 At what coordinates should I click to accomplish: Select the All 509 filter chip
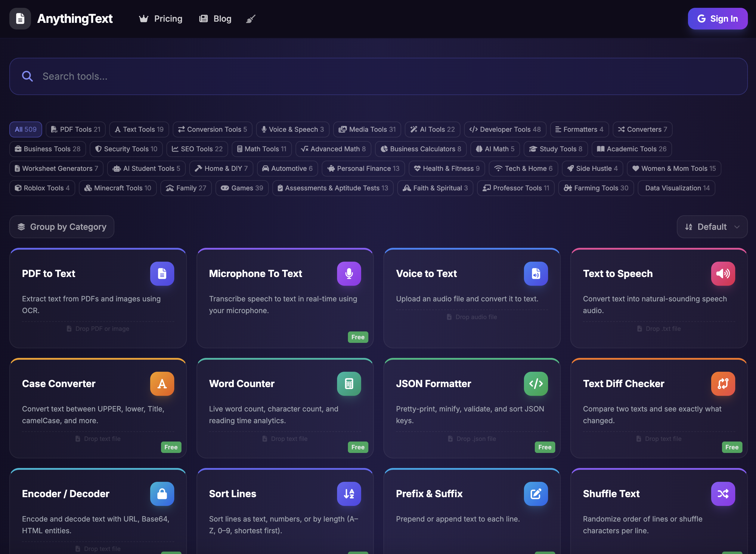coord(26,129)
